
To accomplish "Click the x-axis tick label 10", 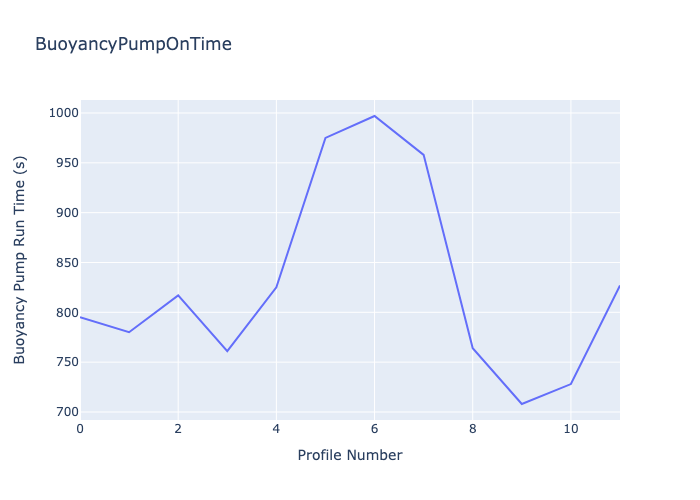I will click(571, 429).
